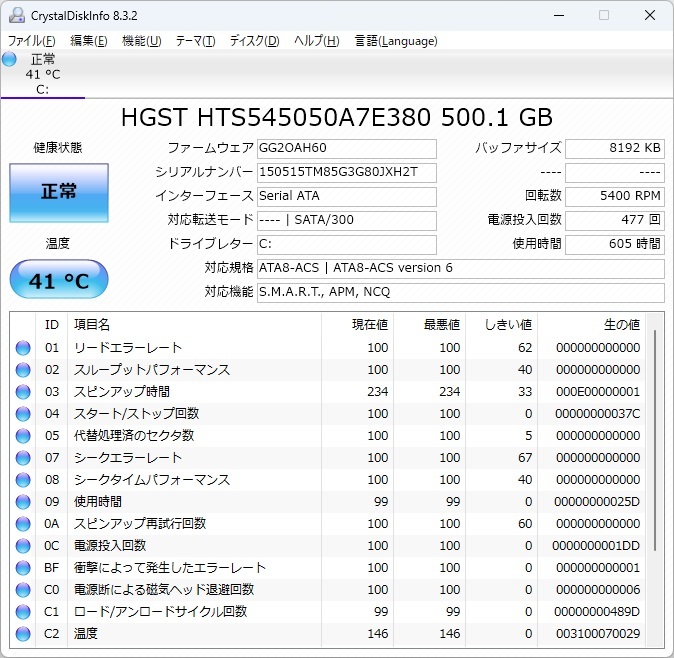Click raw value 003100070029

pos(598,634)
